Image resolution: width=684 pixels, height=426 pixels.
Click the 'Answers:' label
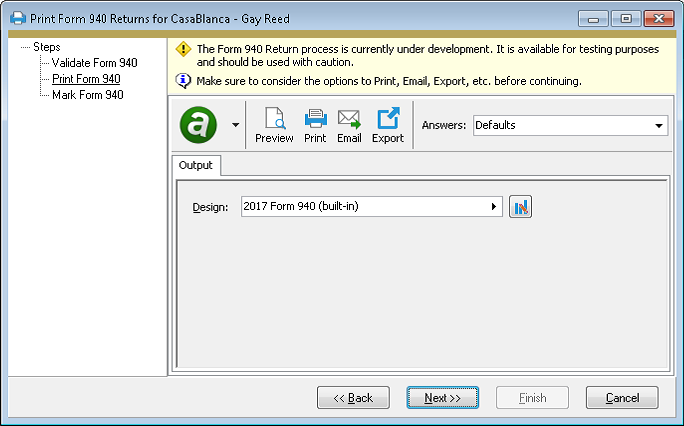click(444, 125)
